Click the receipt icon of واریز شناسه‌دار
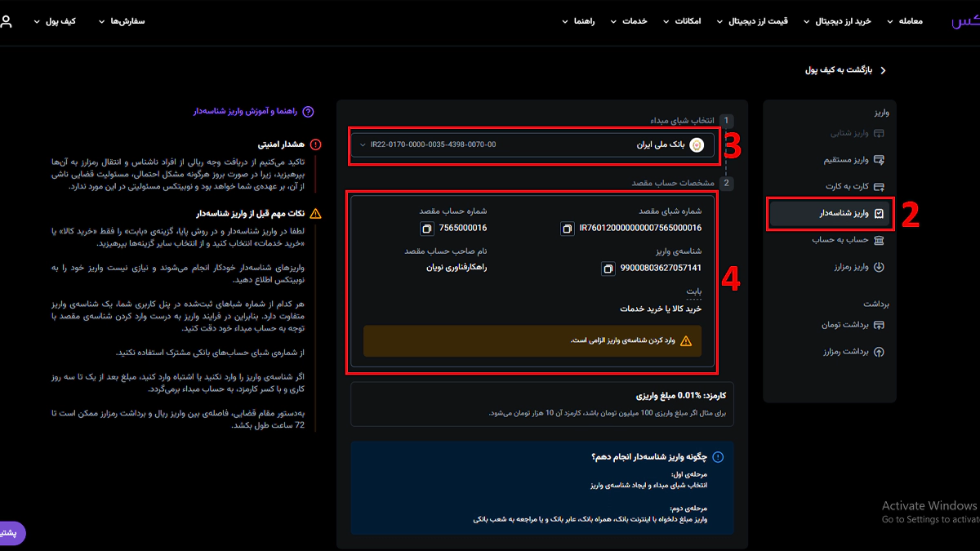 (879, 214)
